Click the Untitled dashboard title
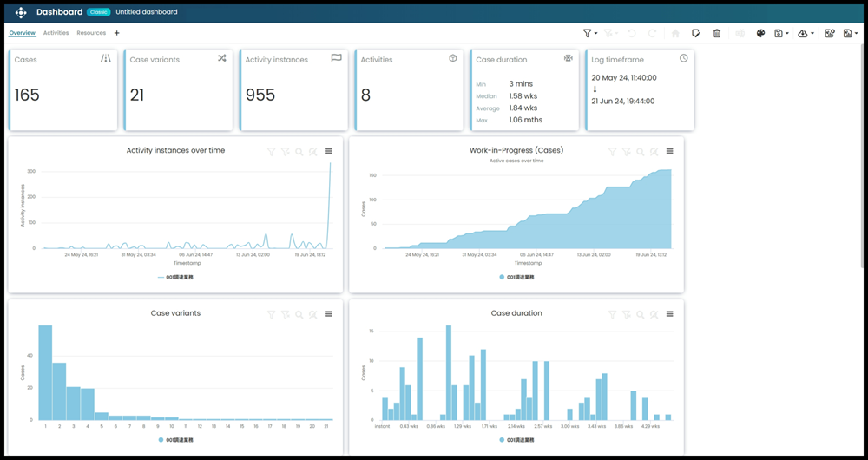This screenshot has width=868, height=460. (147, 12)
